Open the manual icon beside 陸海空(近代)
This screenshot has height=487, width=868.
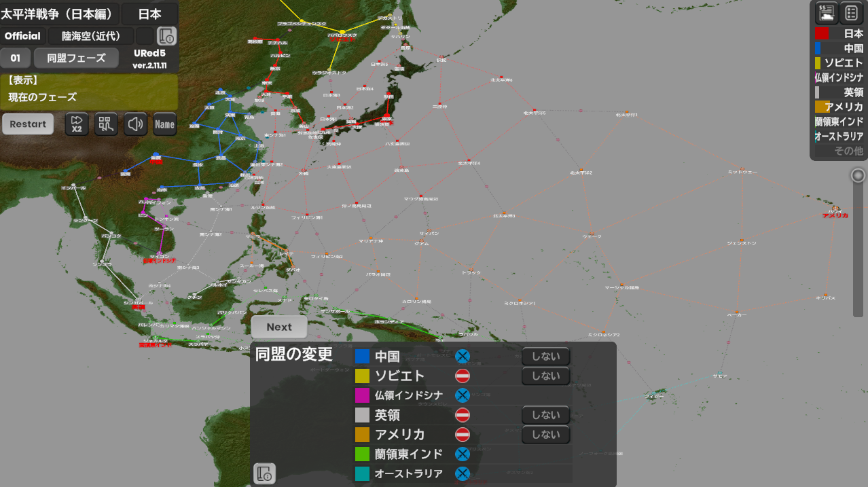tap(166, 36)
